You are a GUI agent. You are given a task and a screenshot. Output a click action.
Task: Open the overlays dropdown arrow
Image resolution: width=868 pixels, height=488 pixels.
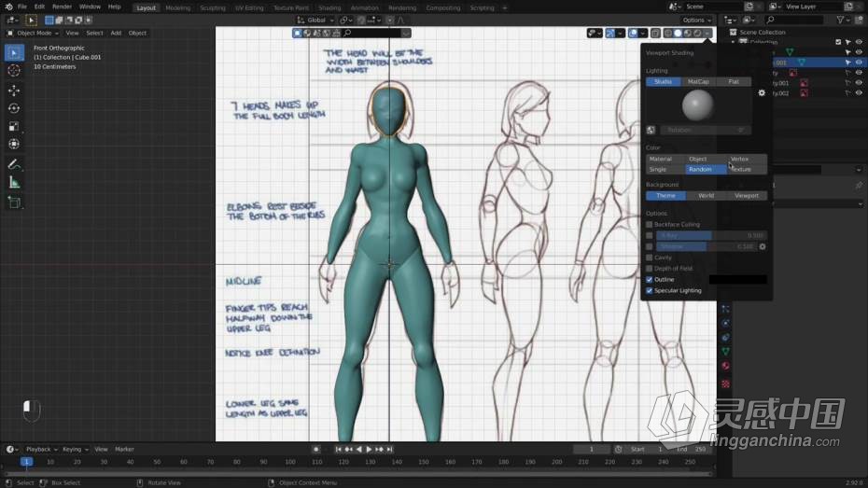643,34
